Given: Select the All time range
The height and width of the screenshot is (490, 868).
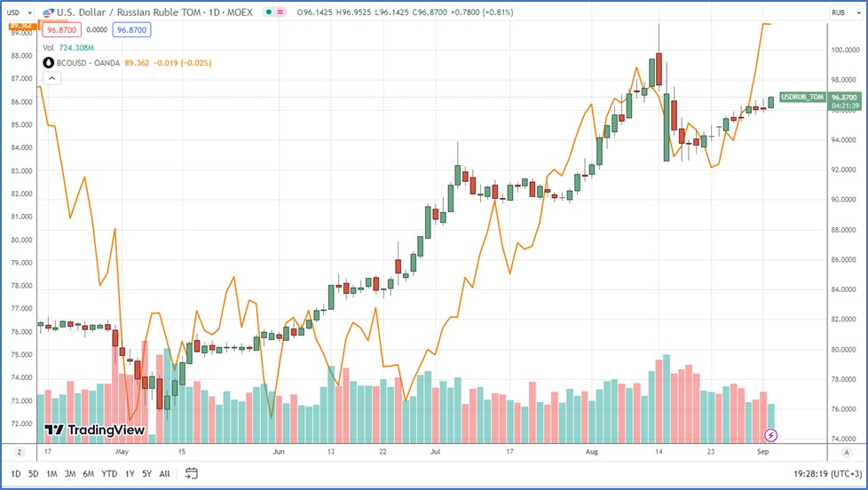Looking at the screenshot, I should pyautogui.click(x=164, y=474).
